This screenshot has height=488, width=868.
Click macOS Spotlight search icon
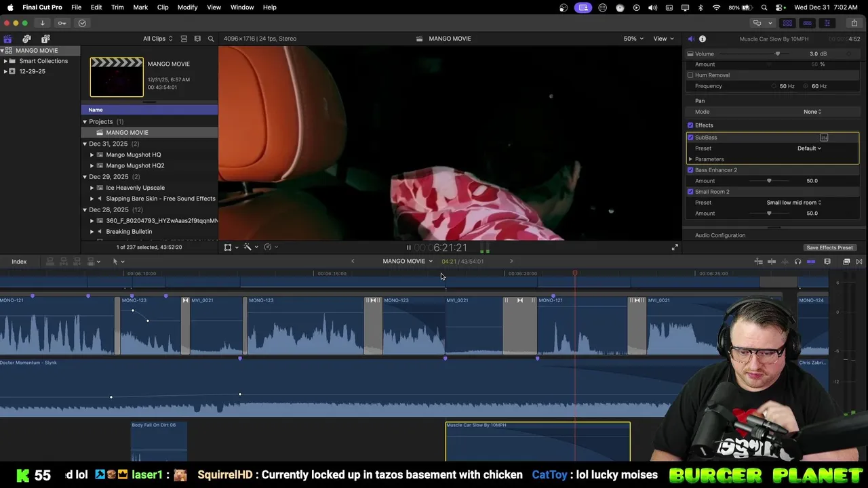pyautogui.click(x=764, y=7)
